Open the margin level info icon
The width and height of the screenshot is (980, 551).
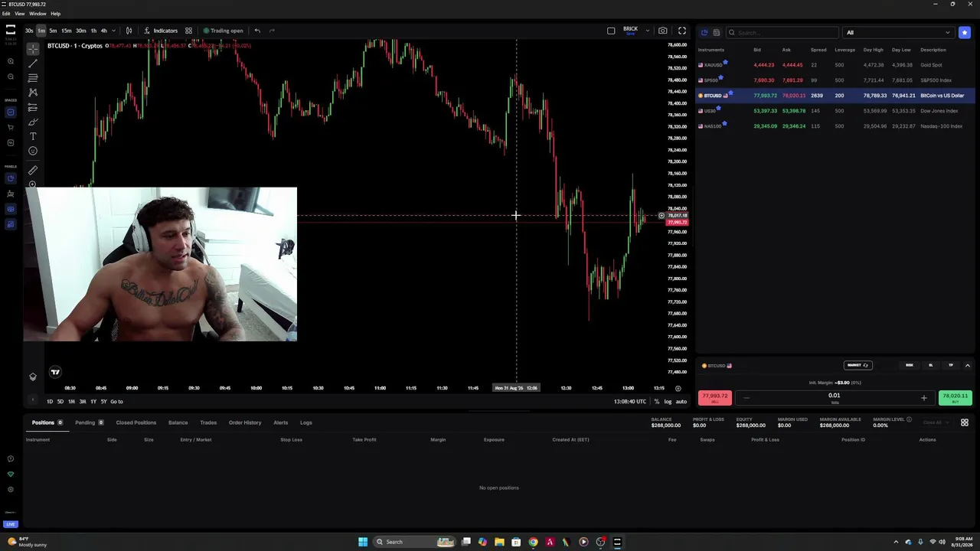[910, 419]
